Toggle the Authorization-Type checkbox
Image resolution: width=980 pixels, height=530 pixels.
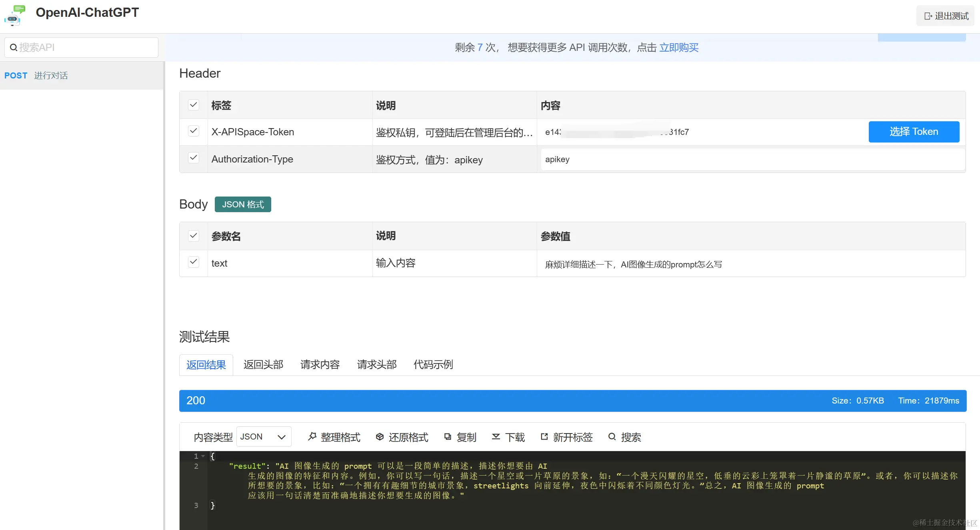click(194, 158)
